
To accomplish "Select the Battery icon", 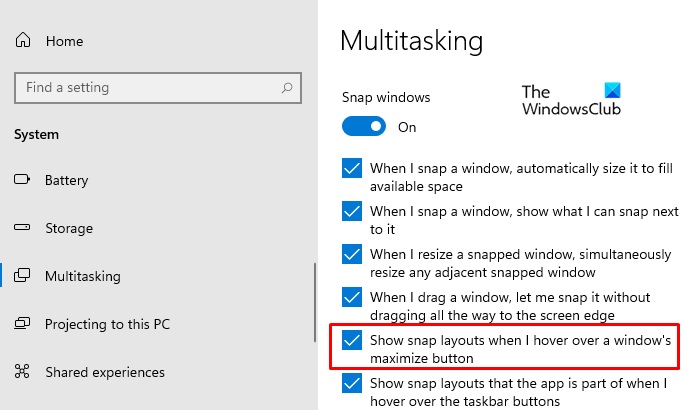I will (x=22, y=180).
